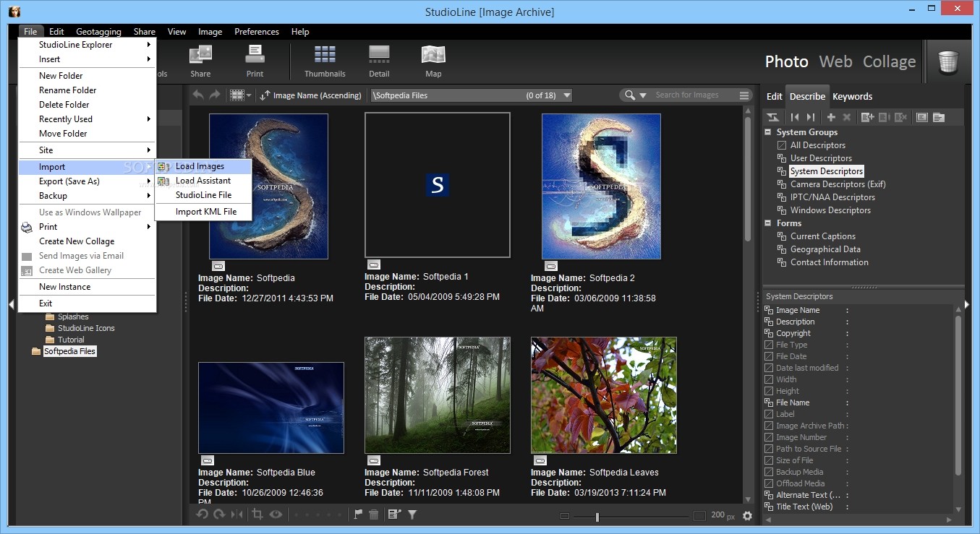Viewport: 980px width, 534px height.
Task: Rotate image left in bottom toolbar
Action: point(203,514)
